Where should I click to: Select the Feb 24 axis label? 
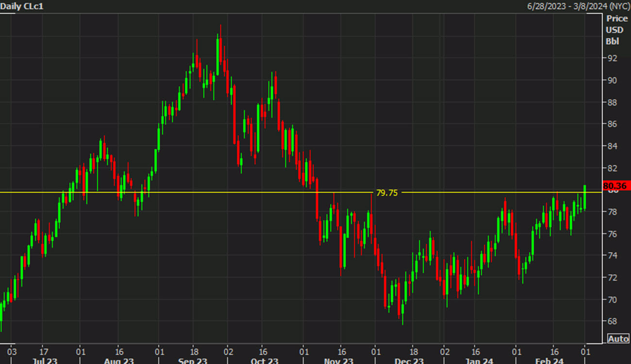[551, 361]
